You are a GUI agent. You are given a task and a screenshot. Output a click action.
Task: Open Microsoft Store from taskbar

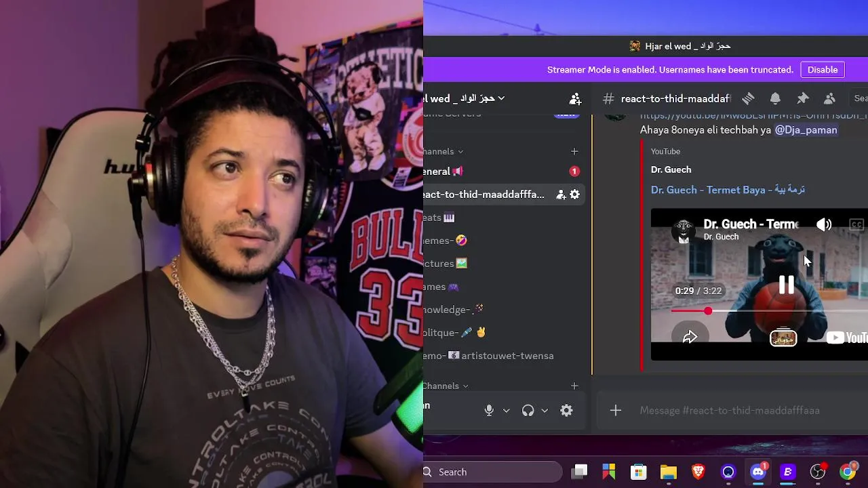[638, 472]
